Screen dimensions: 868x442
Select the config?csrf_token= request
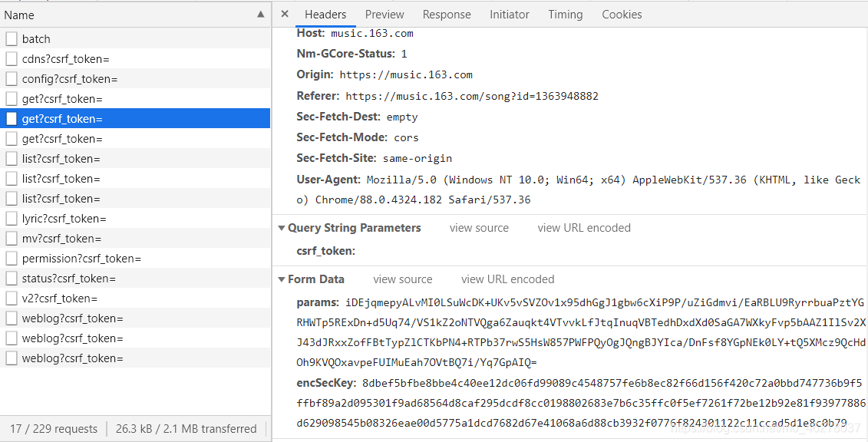tap(135, 78)
